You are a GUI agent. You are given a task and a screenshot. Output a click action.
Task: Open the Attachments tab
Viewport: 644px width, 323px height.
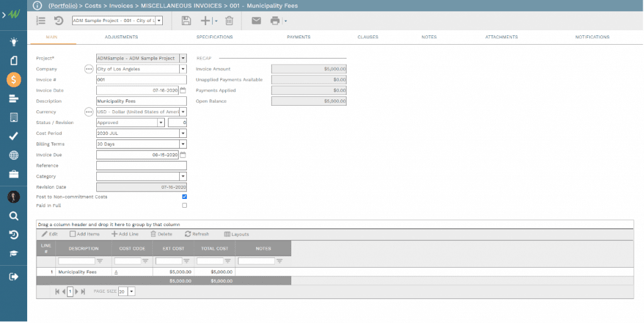click(501, 37)
